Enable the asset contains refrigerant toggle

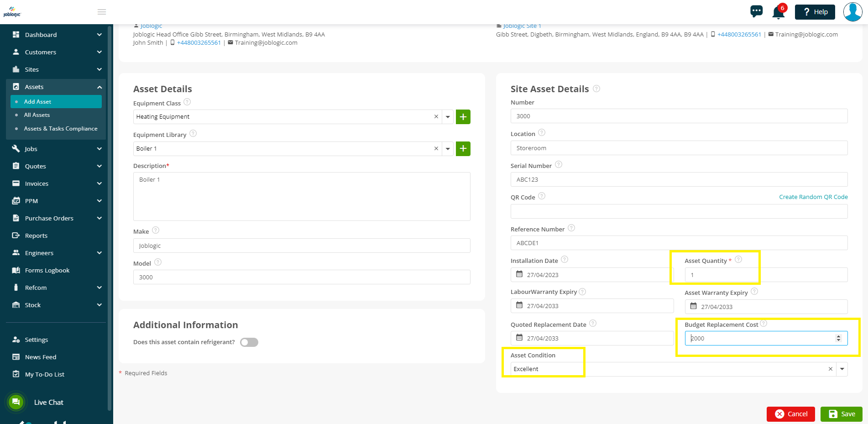pos(249,342)
